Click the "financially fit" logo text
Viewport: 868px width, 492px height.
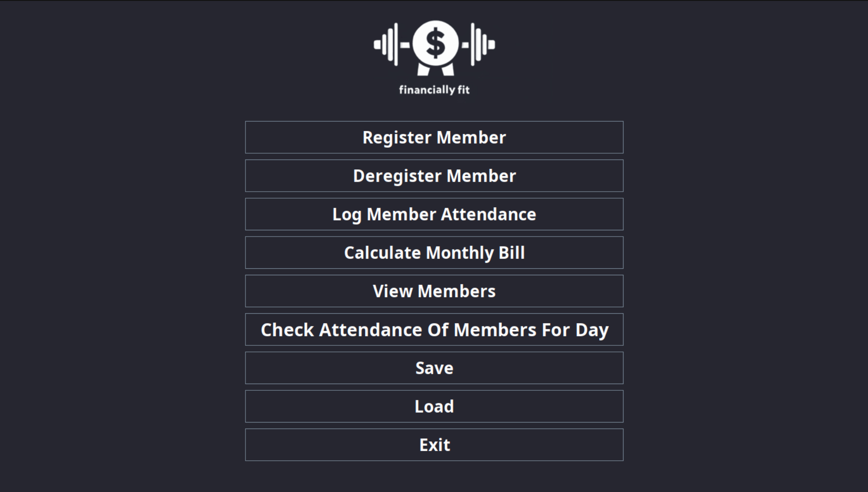434,90
